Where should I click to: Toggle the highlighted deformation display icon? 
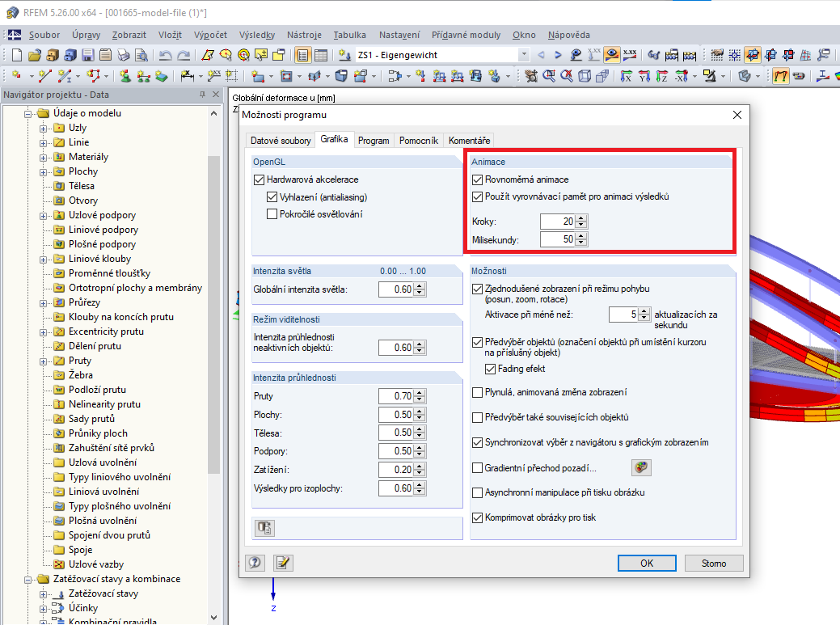(780, 76)
